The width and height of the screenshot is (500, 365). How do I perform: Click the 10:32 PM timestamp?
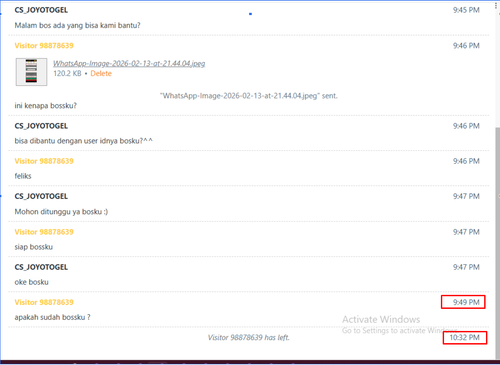464,338
